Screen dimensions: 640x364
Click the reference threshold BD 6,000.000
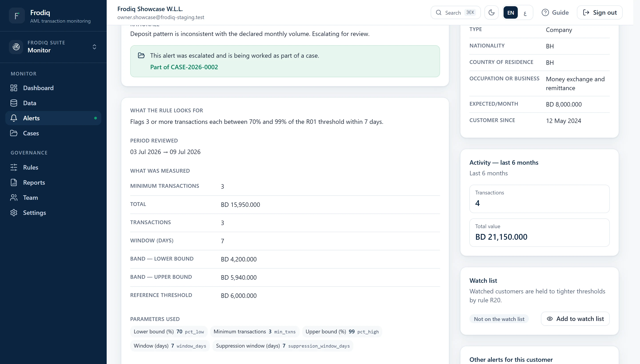(x=238, y=296)
